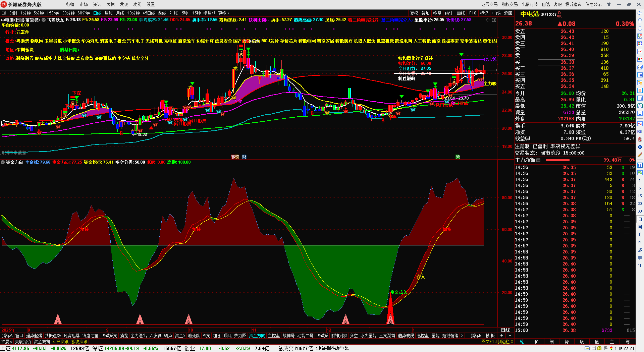Click the F12 sidebar icon
The width and height of the screenshot is (644, 352).
click(x=640, y=98)
